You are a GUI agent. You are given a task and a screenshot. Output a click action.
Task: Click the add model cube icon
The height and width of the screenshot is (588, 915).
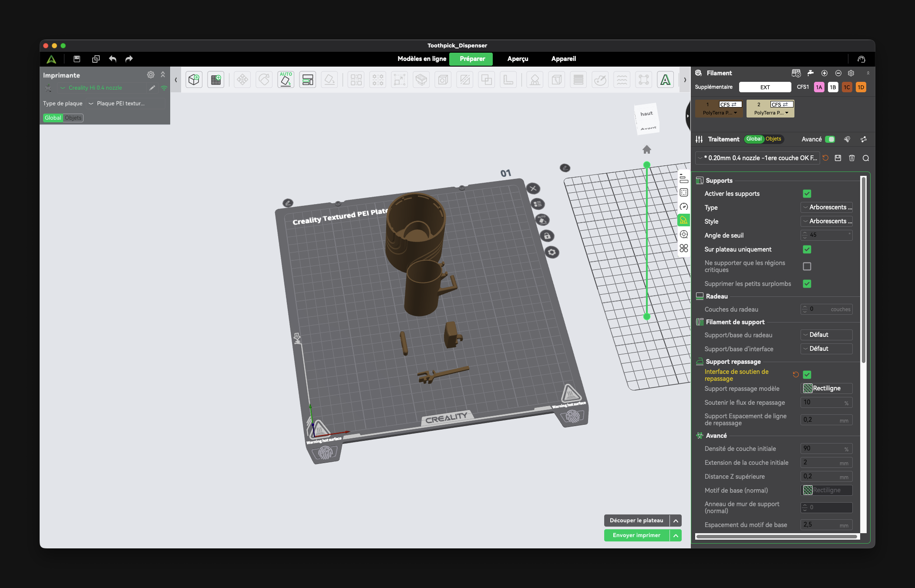[x=194, y=80]
